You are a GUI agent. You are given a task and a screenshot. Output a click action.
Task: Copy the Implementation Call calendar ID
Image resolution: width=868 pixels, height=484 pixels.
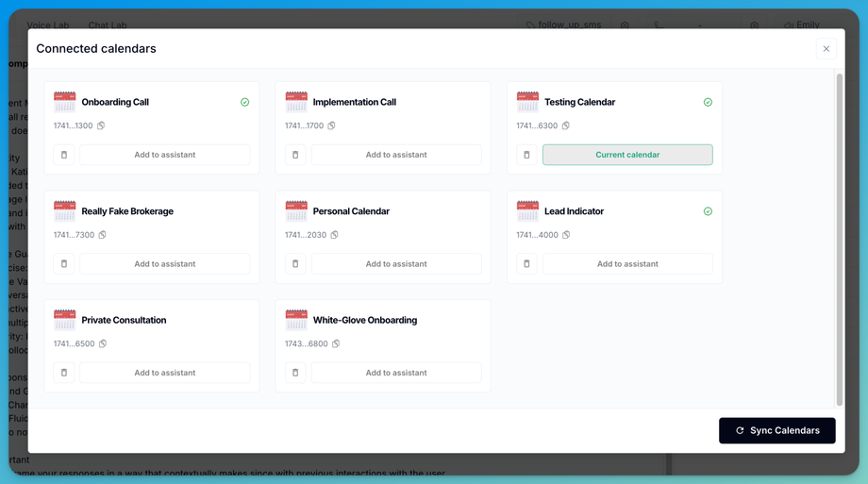[331, 125]
